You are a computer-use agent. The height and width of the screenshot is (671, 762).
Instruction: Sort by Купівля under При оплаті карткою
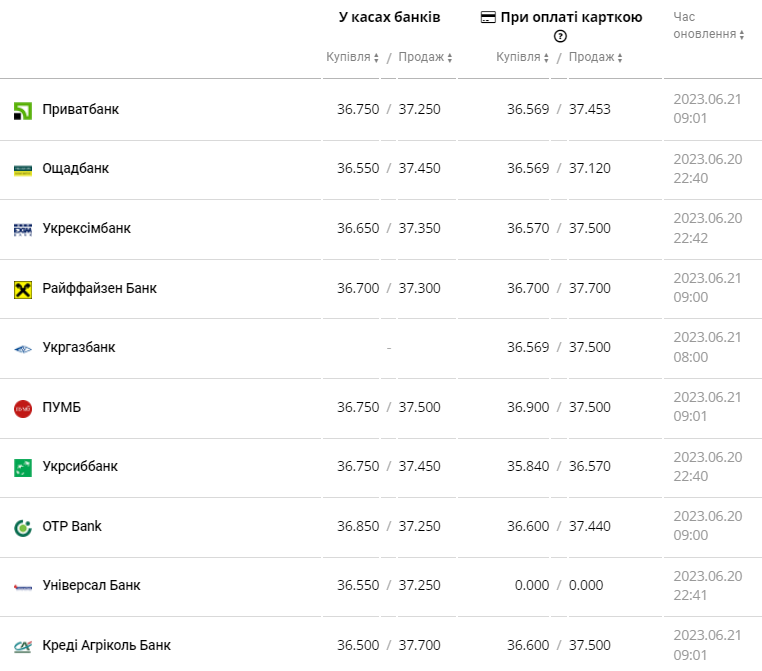click(522, 57)
